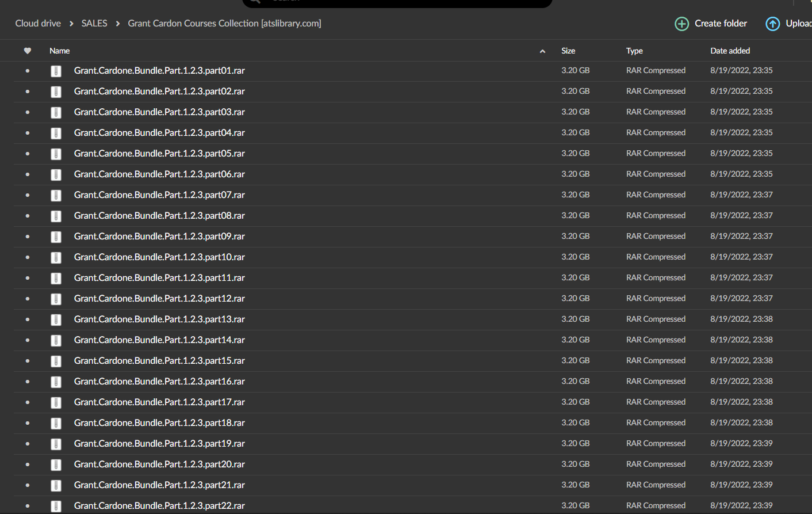Click the green plus Create folder icon

pyautogui.click(x=682, y=24)
